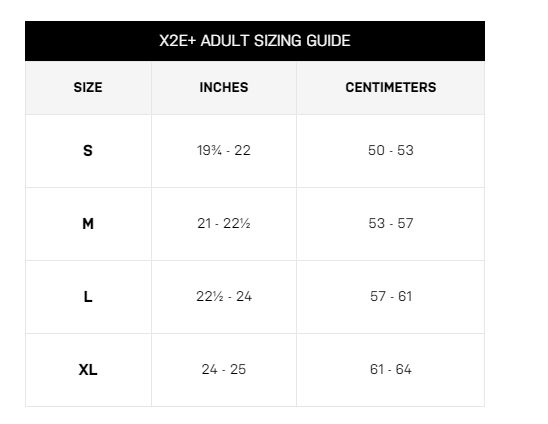The image size is (548, 424).
Task: Select the CENTIMETERS column header
Action: click(x=391, y=87)
